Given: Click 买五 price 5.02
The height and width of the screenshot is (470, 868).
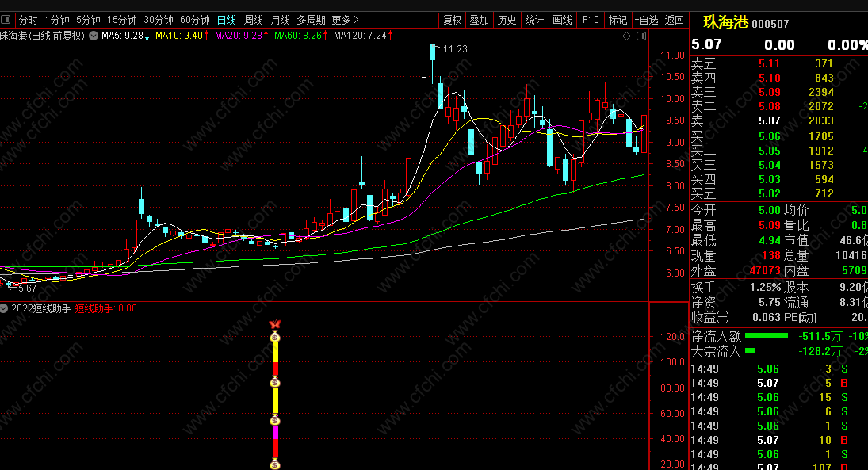Looking at the screenshot, I should point(770,193).
